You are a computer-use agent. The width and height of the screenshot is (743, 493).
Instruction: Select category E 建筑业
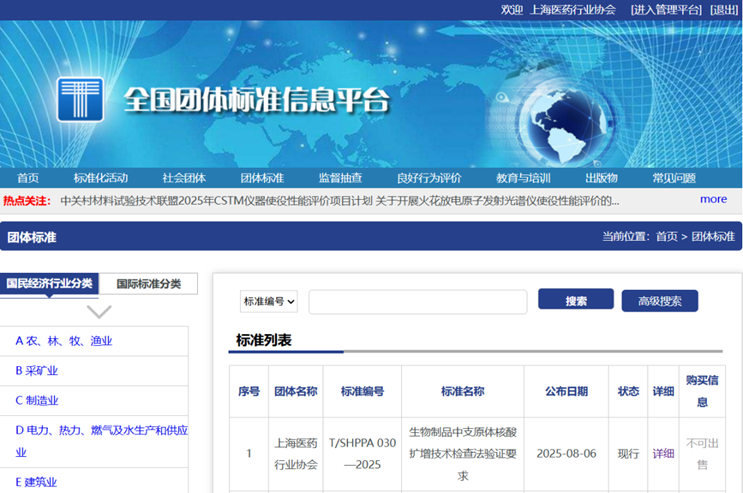[36, 482]
